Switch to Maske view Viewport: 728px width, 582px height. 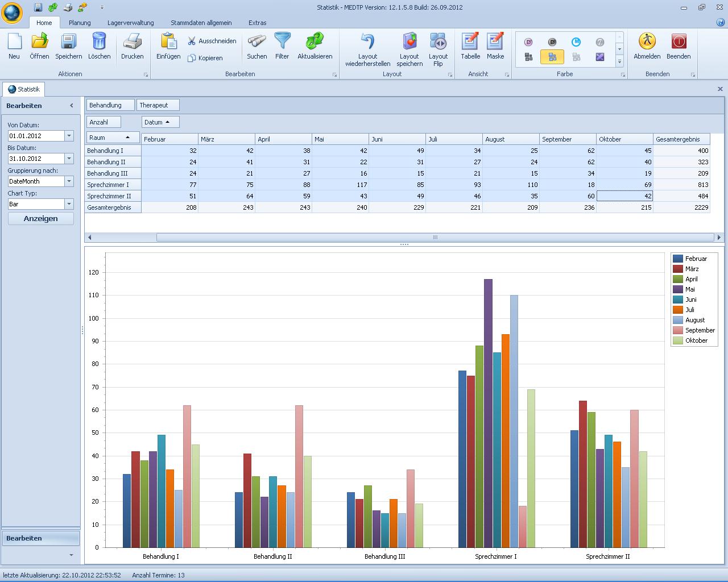tap(495, 42)
